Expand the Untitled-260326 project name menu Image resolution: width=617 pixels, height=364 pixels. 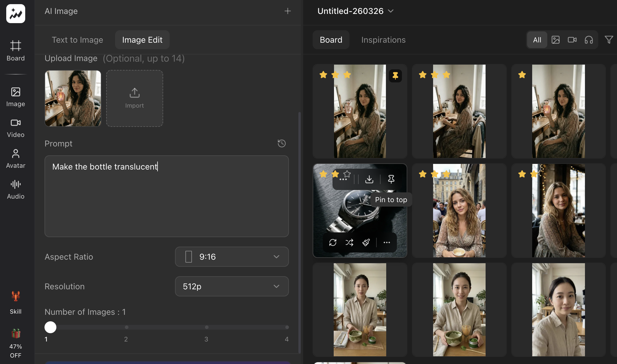[x=391, y=11]
